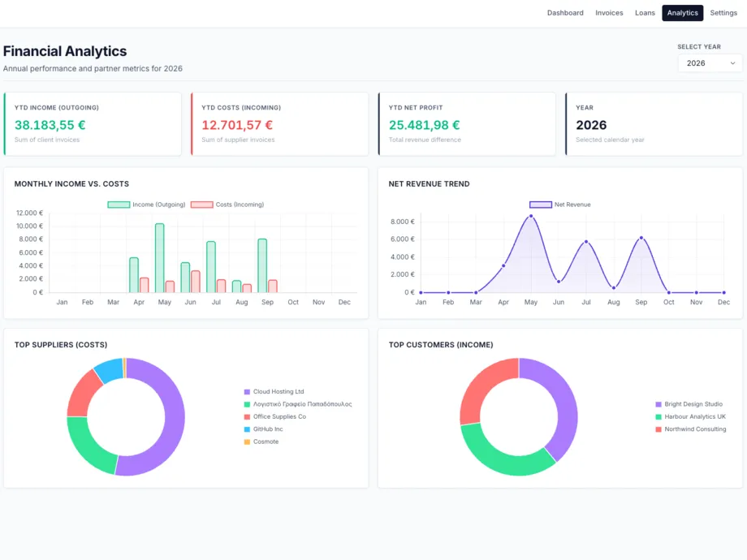Toggle Bright Design Studio legend entry
The height and width of the screenshot is (560, 747).
(689, 404)
